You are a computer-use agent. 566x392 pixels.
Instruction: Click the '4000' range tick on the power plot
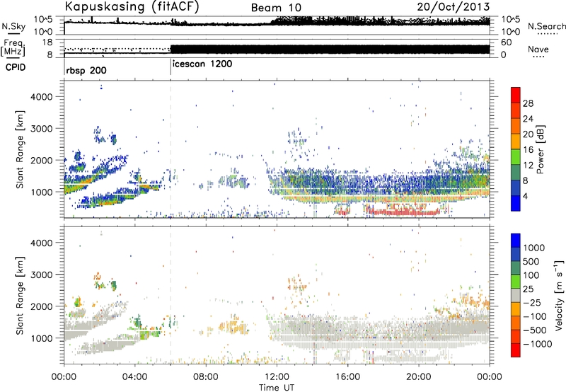(42, 97)
